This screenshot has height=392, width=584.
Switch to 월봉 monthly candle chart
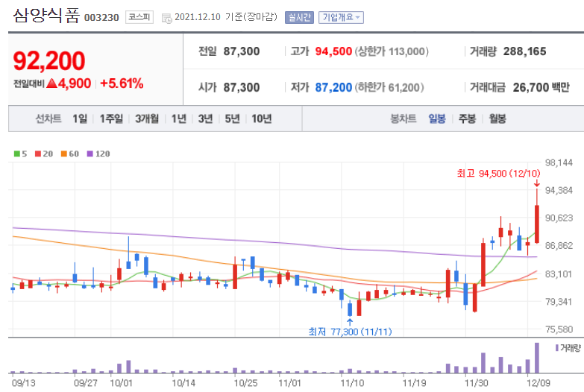click(497, 118)
